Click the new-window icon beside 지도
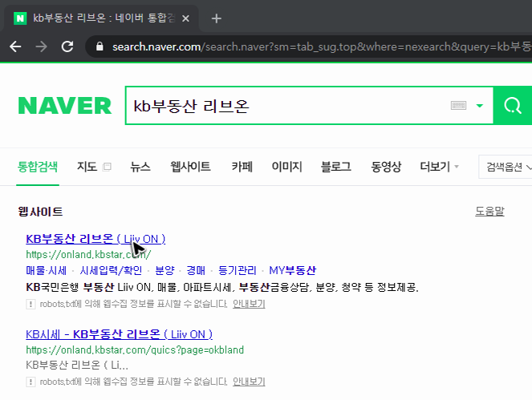 (107, 167)
